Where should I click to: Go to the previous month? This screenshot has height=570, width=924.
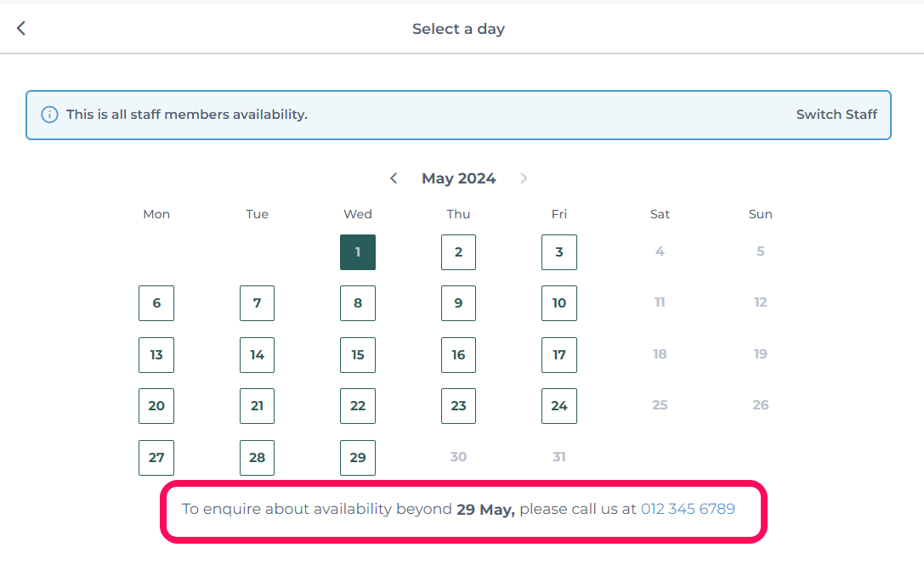(x=394, y=178)
